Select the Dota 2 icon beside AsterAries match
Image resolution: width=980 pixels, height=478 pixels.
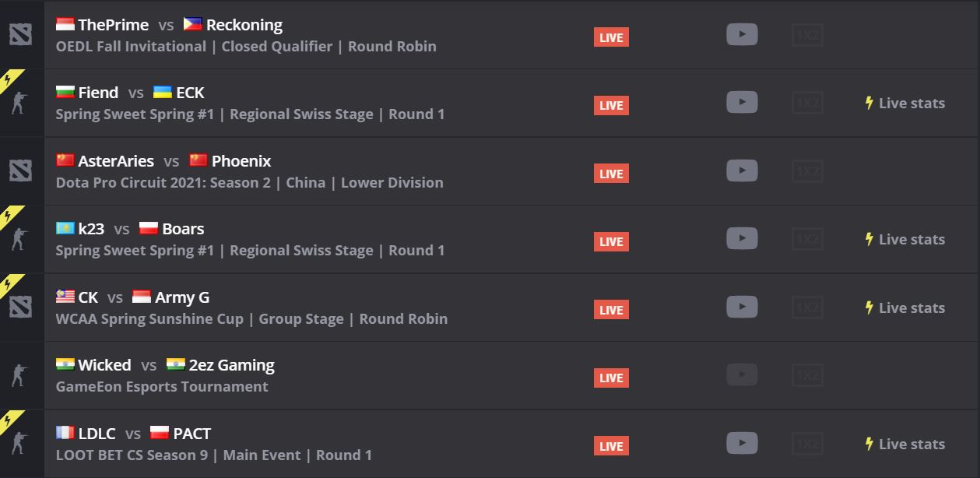pyautogui.click(x=20, y=170)
